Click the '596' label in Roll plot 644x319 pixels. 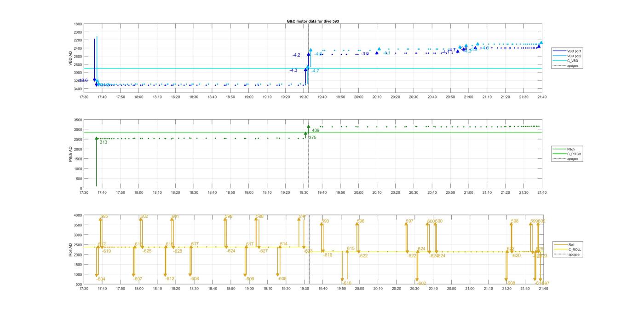[x=361, y=221]
